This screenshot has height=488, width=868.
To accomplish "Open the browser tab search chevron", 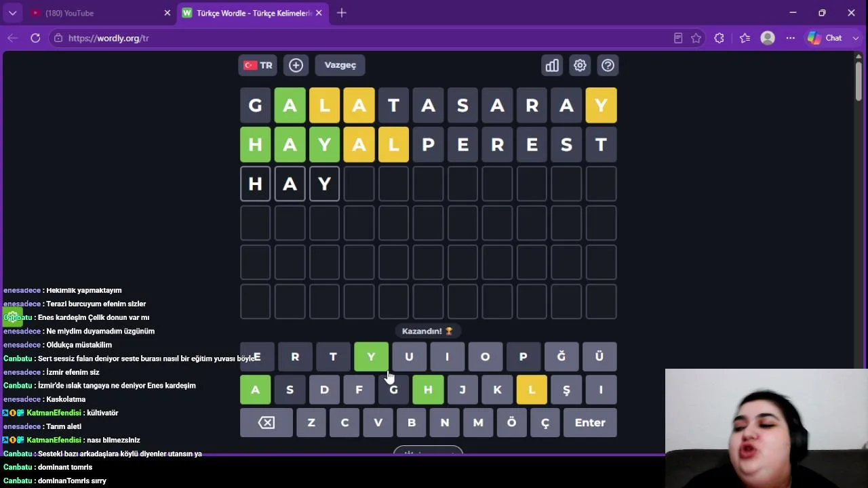I will [12, 13].
